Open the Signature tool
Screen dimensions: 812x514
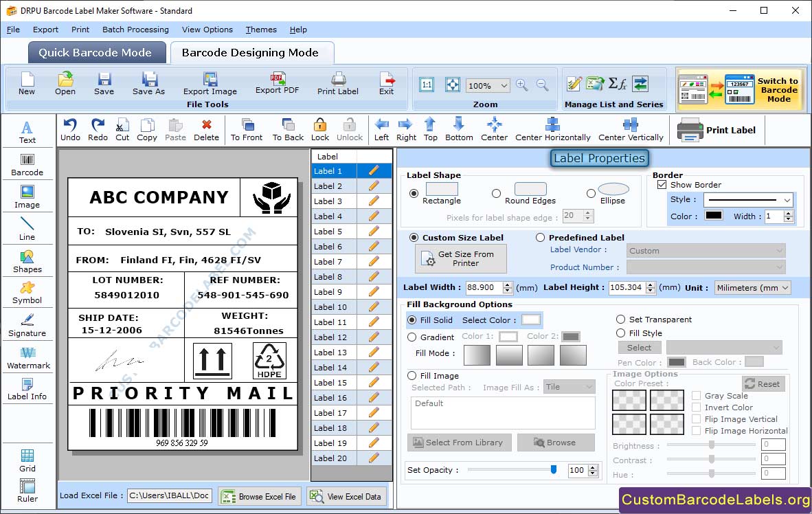pos(27,326)
